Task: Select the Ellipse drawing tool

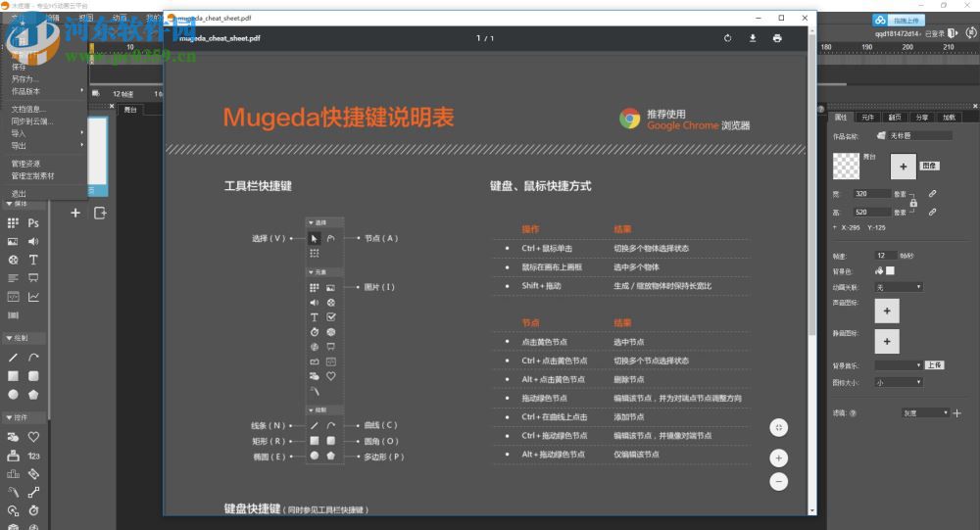Action: coord(13,395)
